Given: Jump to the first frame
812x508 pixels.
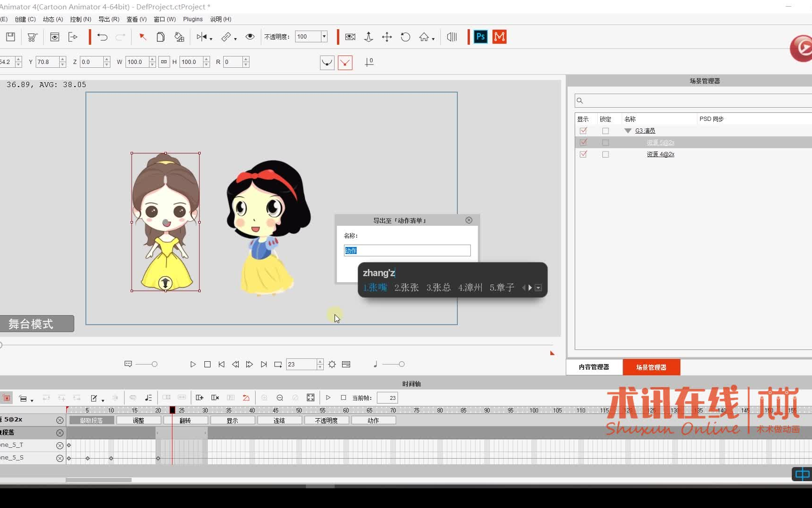Looking at the screenshot, I should (x=221, y=365).
